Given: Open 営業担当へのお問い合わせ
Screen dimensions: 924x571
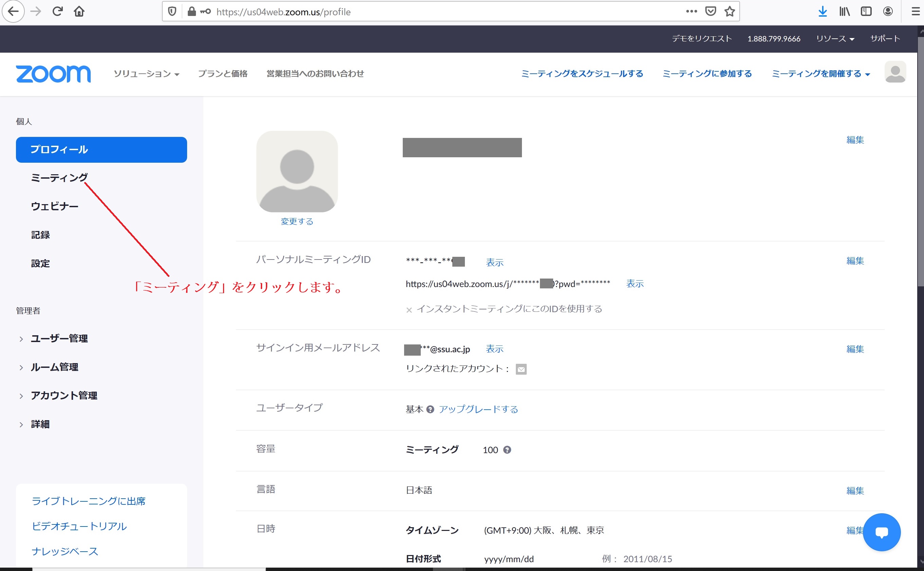Looking at the screenshot, I should [x=315, y=74].
